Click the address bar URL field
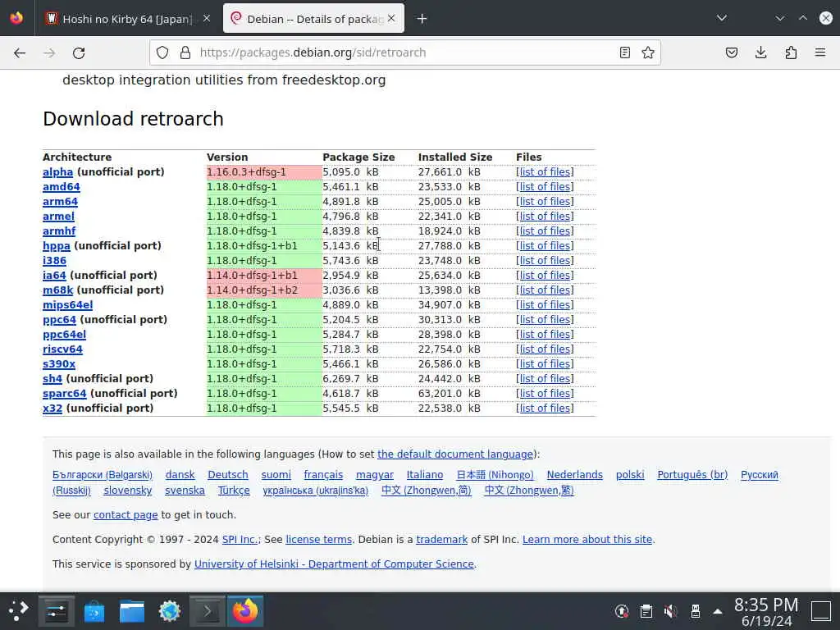 pos(404,52)
